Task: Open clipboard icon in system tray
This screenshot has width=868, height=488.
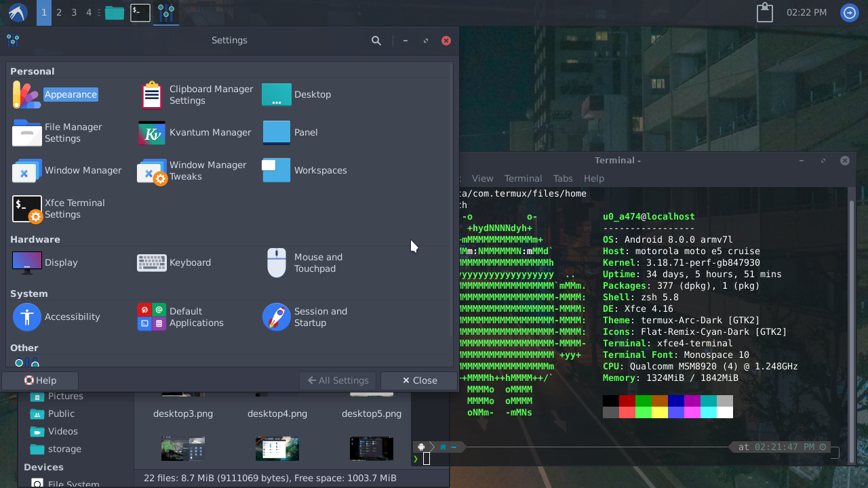Action: (x=764, y=12)
